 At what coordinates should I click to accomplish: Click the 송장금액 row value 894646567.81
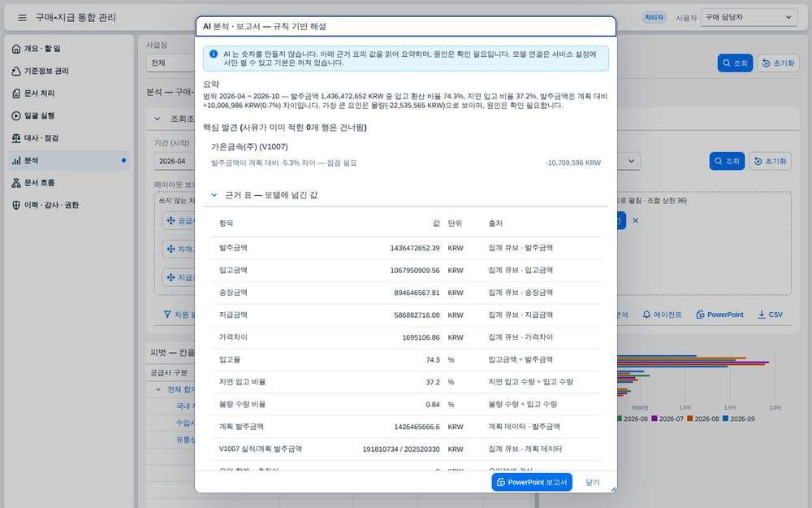pyautogui.click(x=417, y=293)
